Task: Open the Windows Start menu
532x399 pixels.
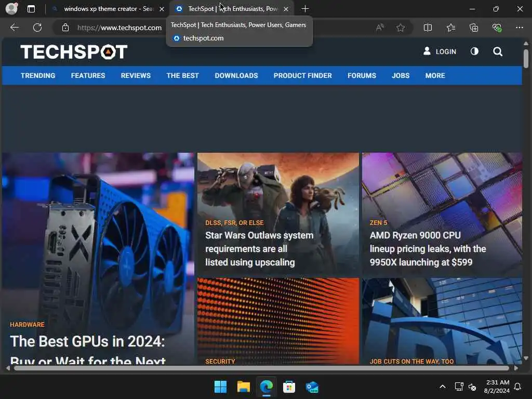Action: [220, 387]
